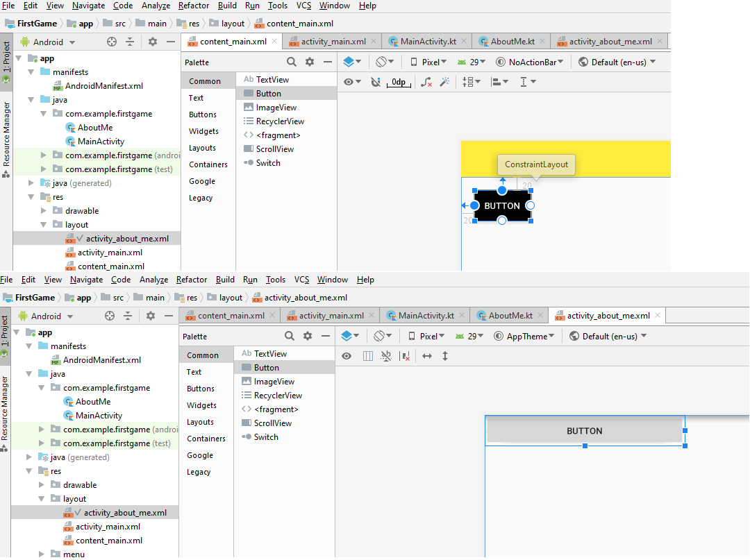
Task: Open Android view dropdown in upper project panel
Action: (48, 42)
